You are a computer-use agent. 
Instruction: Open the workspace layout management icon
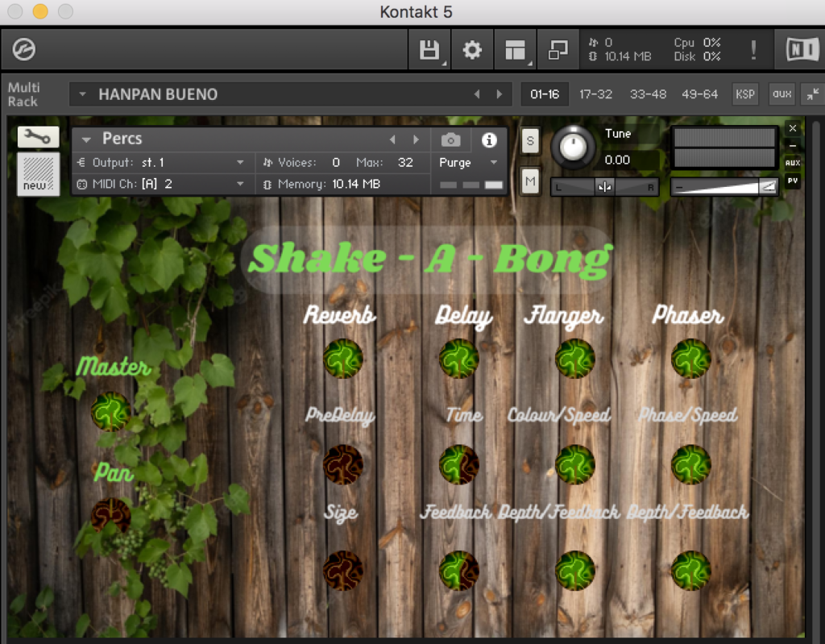515,50
